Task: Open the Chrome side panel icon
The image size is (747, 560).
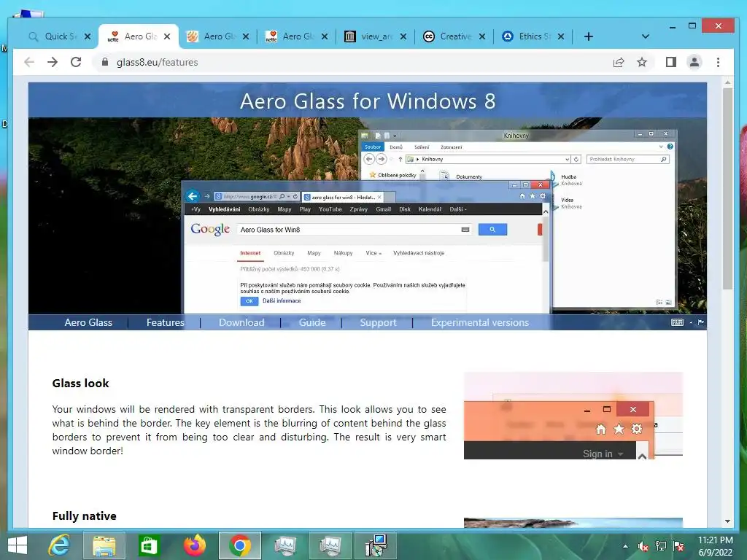Action: coord(671,62)
